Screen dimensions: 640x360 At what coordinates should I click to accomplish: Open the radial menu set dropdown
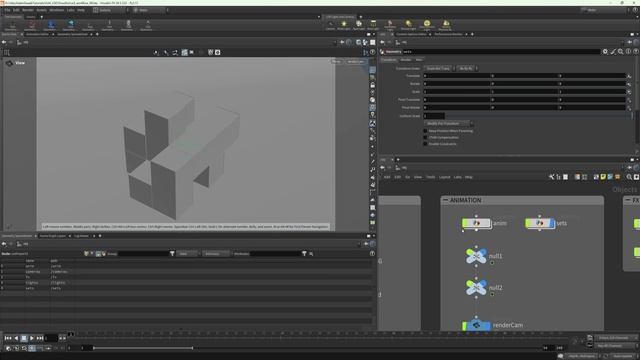click(x=151, y=10)
